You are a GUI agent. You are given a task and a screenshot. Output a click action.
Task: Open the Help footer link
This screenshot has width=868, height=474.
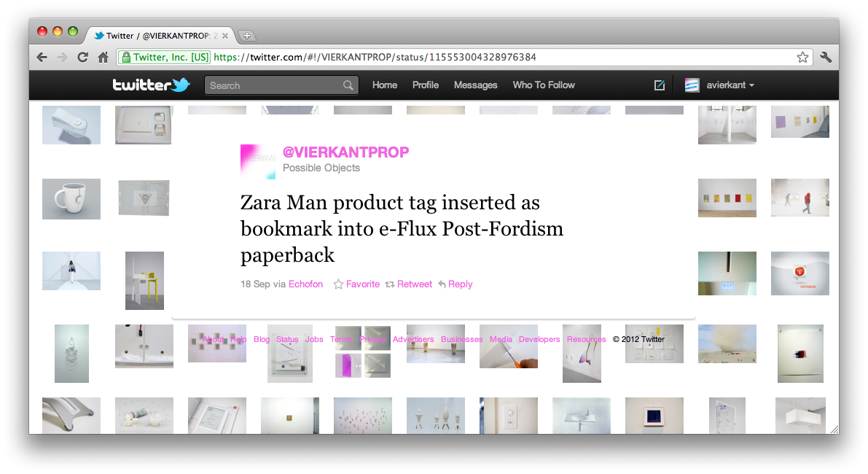click(x=238, y=339)
